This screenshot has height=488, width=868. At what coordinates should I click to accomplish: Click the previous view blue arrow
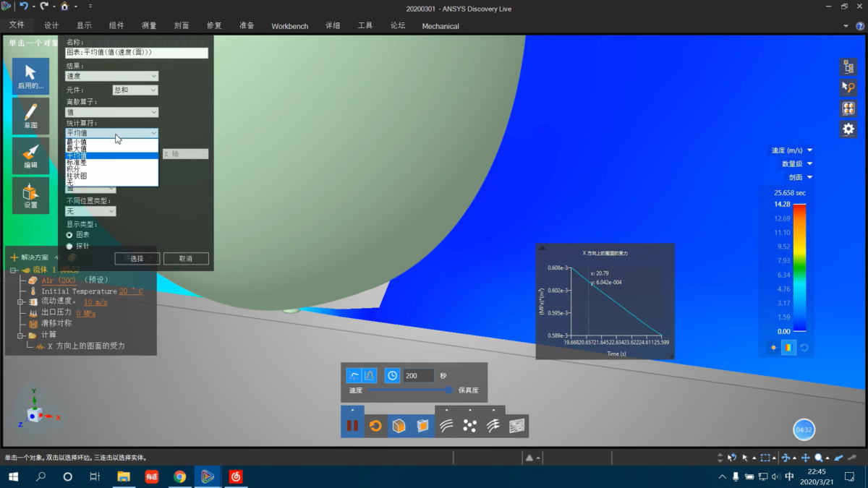[838, 458]
